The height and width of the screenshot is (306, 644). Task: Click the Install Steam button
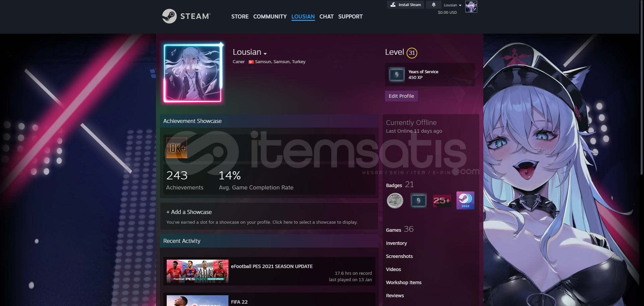click(406, 5)
